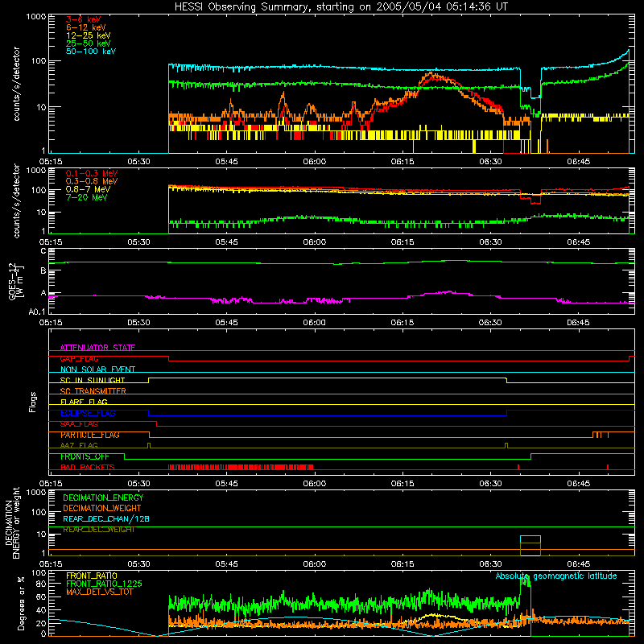Select the PARTICLE_FLAG label
Viewport: 644px width, 644px height.
pyautogui.click(x=90, y=435)
